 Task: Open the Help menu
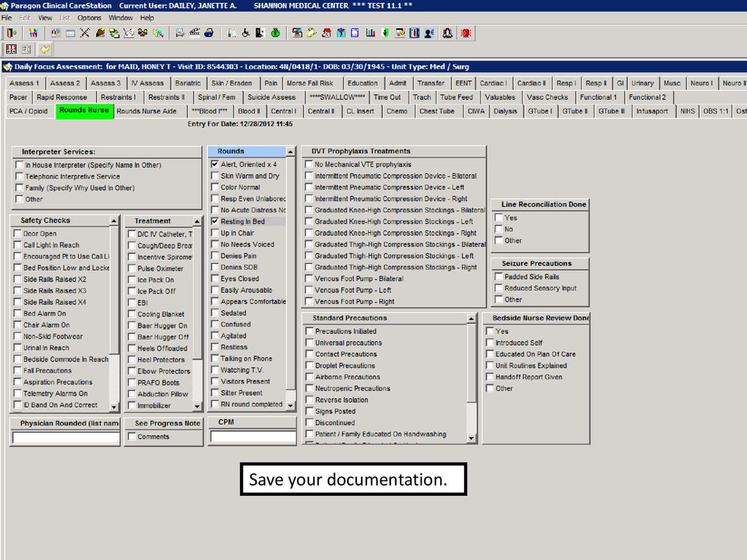pyautogui.click(x=147, y=17)
